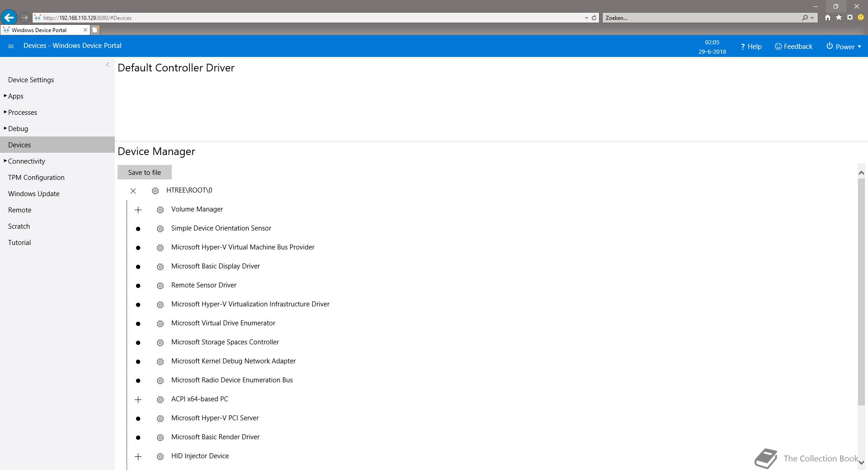Click the smiley feedback icon in browser toolbar
Image resolution: width=868 pixels, height=470 pixels.
click(x=861, y=18)
